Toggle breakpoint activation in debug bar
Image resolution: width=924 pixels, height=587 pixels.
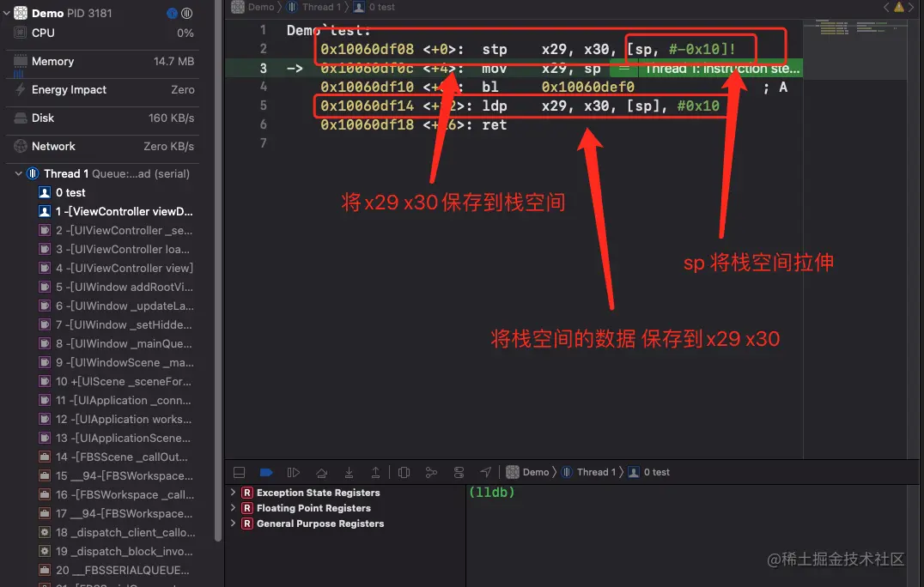tap(266, 471)
